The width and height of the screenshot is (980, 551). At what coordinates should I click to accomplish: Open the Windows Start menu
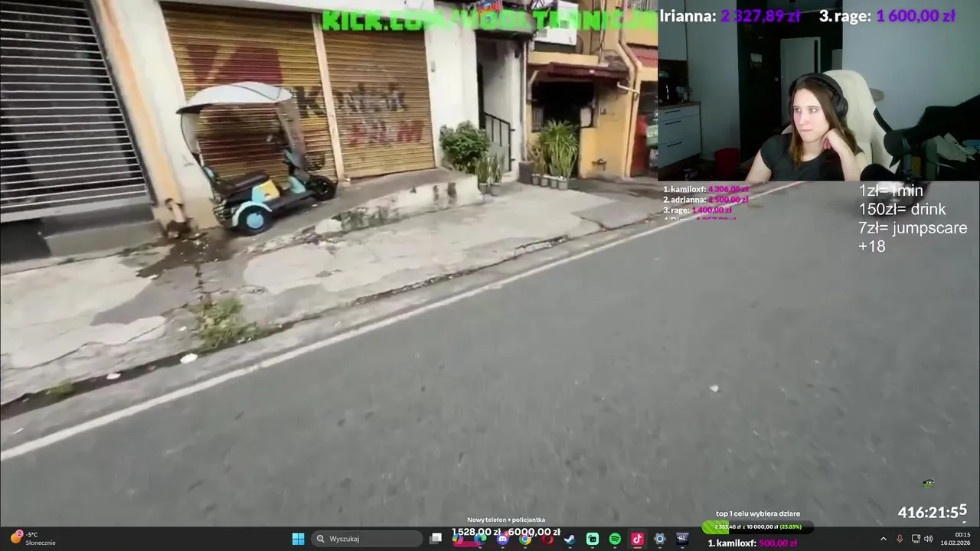tap(298, 539)
